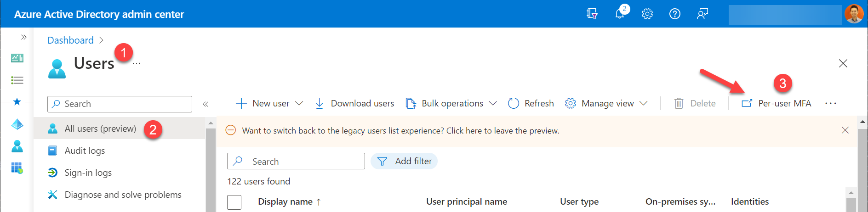Sort by User type column
This screenshot has width=868, height=212.
(579, 201)
